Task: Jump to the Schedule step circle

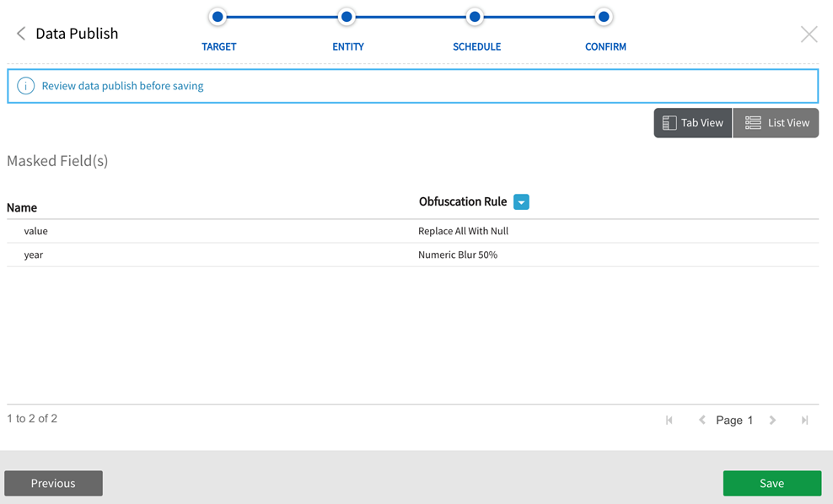Action: pyautogui.click(x=476, y=17)
